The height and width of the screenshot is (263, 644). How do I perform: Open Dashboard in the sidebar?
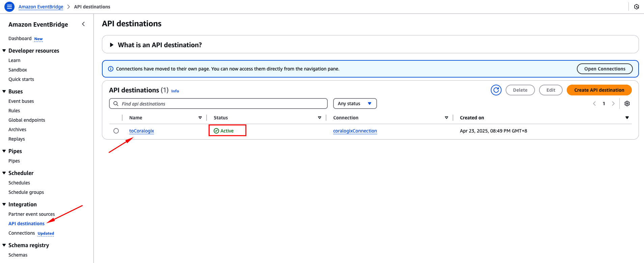(x=20, y=38)
